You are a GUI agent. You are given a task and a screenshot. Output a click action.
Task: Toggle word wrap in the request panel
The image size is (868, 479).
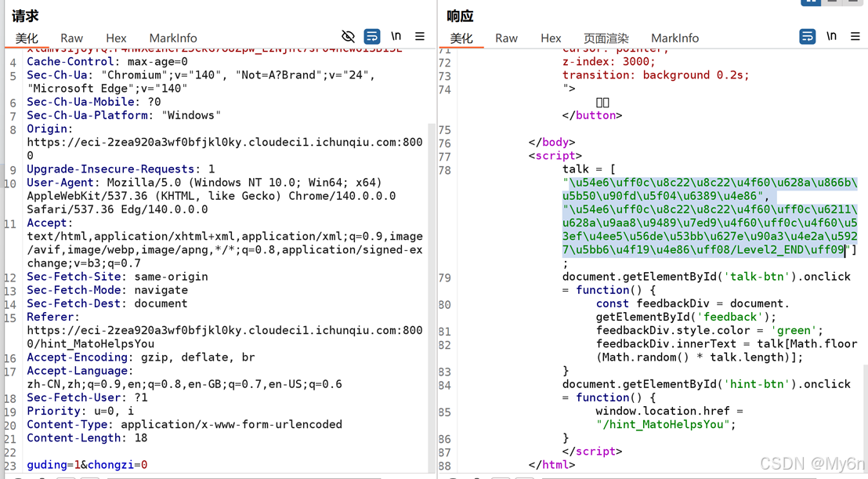(x=372, y=37)
